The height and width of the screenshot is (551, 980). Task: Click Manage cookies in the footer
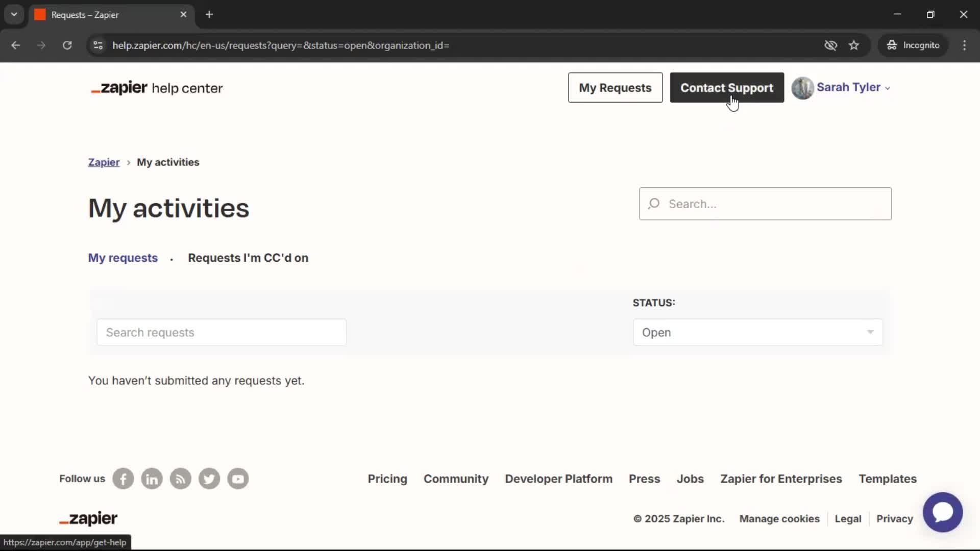click(779, 519)
